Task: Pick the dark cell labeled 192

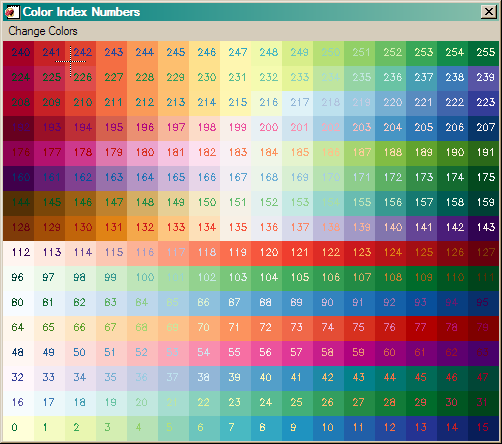Action: pos(19,128)
